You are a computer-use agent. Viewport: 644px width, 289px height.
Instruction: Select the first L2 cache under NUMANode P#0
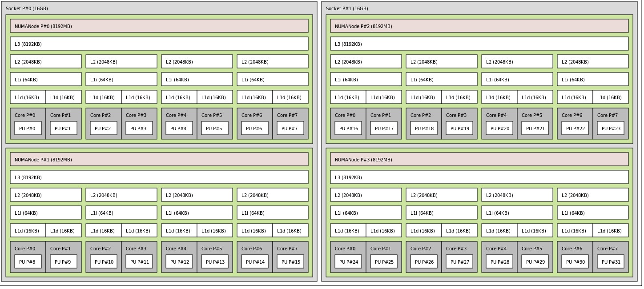(x=45, y=61)
